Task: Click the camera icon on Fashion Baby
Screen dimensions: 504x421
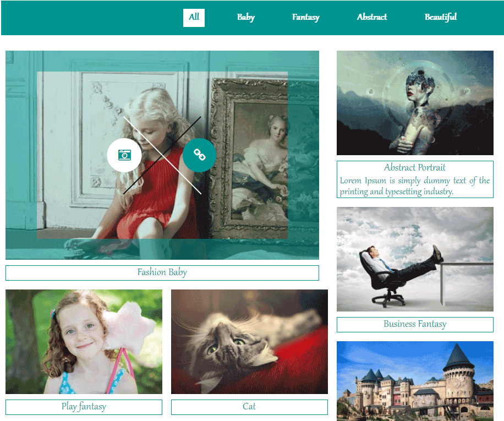Action: [x=124, y=155]
